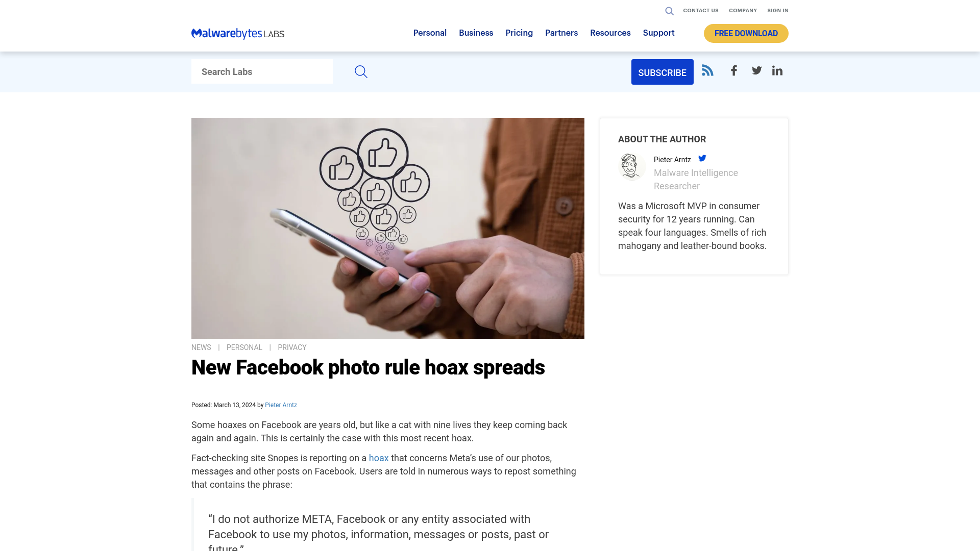
Task: Click the top-right search icon
Action: point(669,11)
